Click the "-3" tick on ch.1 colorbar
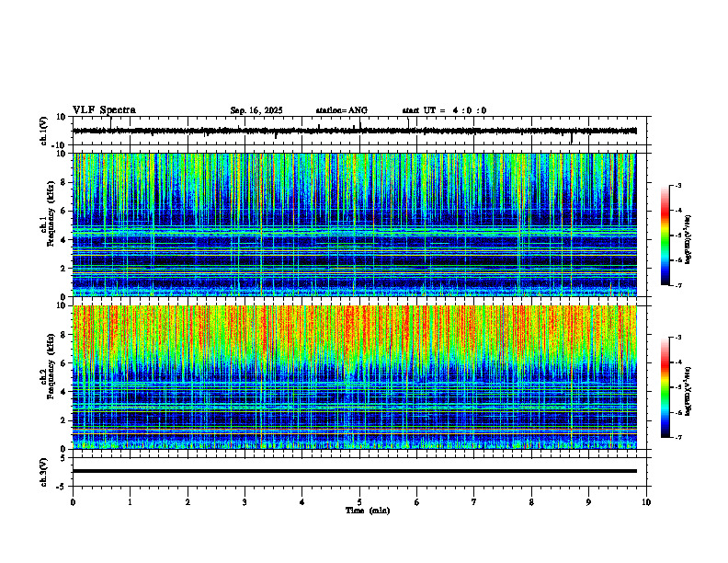 coord(678,186)
